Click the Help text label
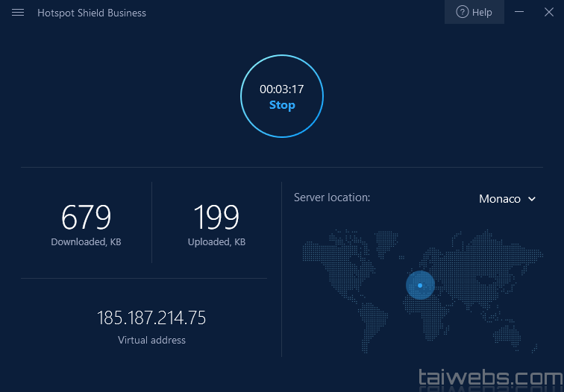 tap(482, 13)
